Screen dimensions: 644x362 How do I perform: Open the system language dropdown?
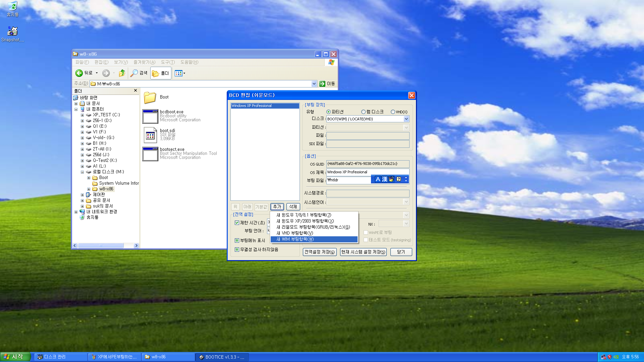click(406, 202)
